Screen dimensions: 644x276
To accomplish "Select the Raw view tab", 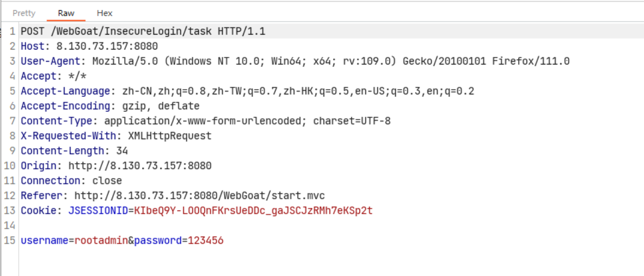I will tap(66, 13).
